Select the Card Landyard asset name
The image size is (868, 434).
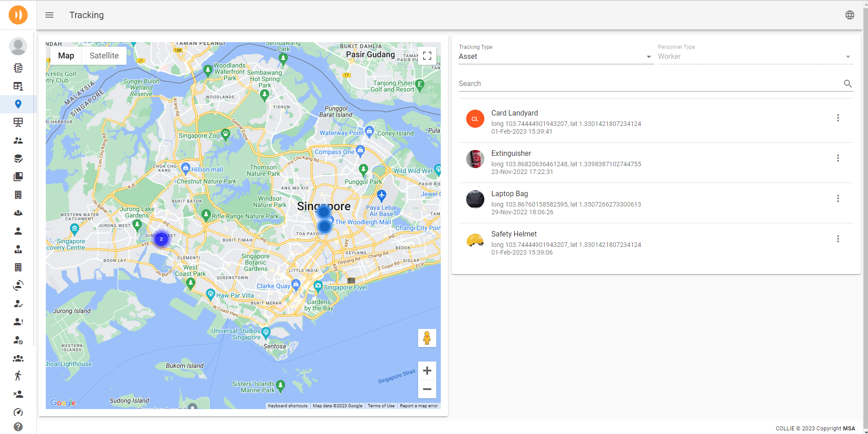[x=515, y=113]
